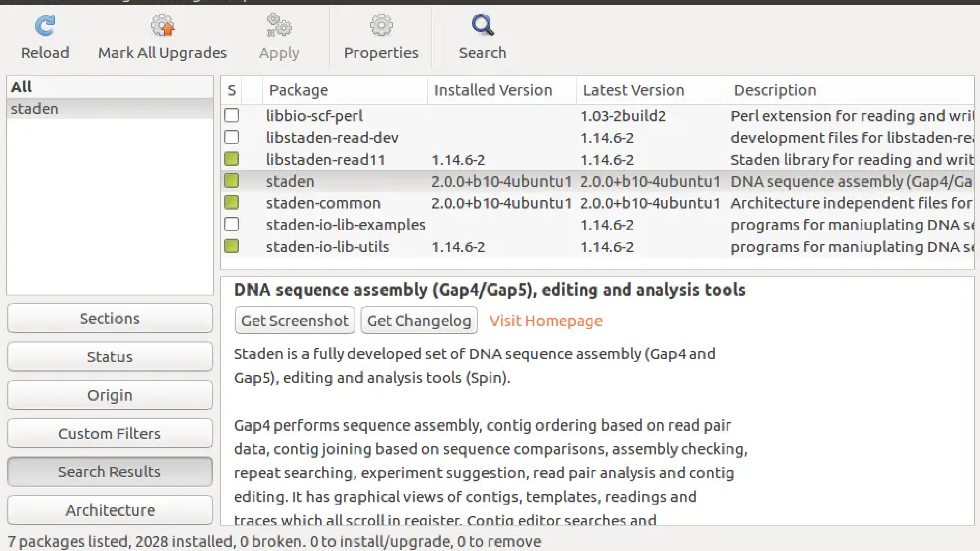
Task: Open the Architecture filter button
Action: click(110, 510)
